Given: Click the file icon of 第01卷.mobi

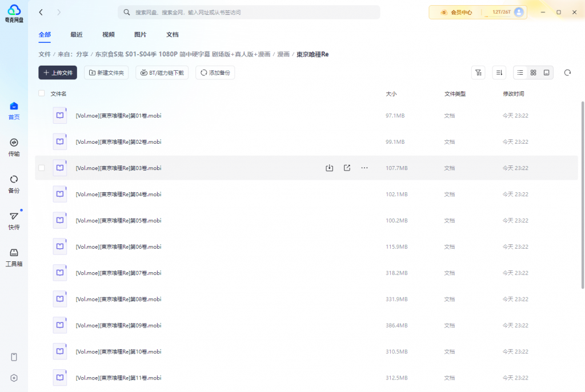Looking at the screenshot, I should [59, 115].
